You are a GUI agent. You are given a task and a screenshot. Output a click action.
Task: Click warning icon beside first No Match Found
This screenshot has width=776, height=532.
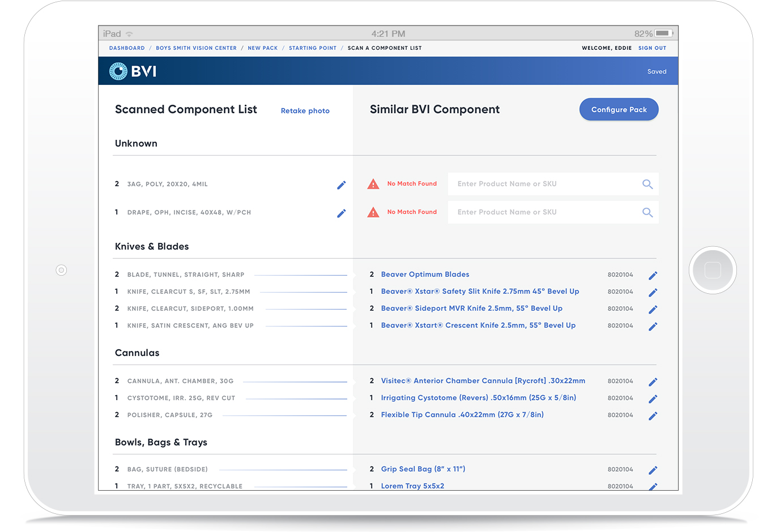[373, 184]
